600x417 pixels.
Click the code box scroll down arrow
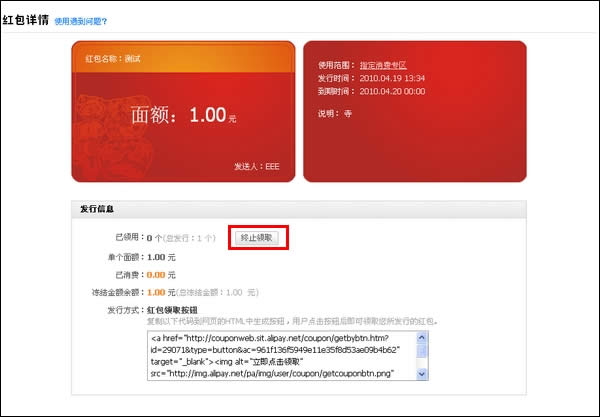click(x=422, y=374)
